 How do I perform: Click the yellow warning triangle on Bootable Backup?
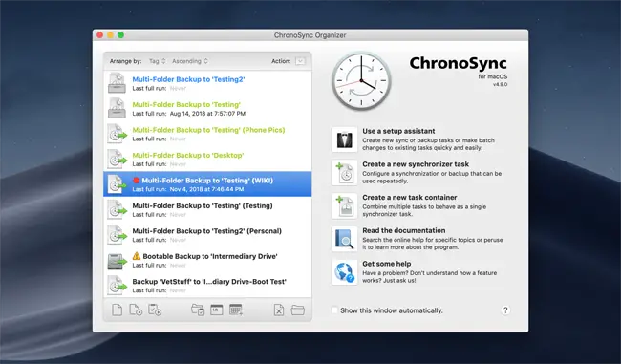(137, 256)
